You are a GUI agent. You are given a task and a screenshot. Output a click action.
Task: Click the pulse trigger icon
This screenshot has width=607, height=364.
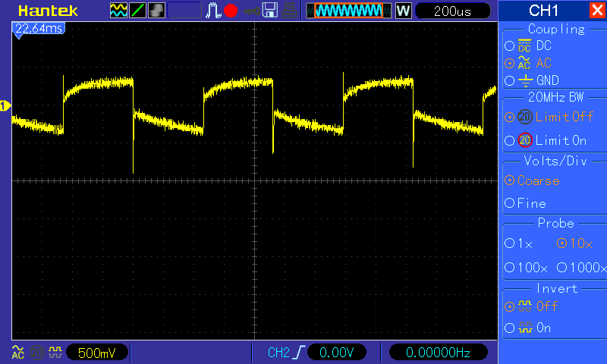pyautogui.click(x=212, y=11)
